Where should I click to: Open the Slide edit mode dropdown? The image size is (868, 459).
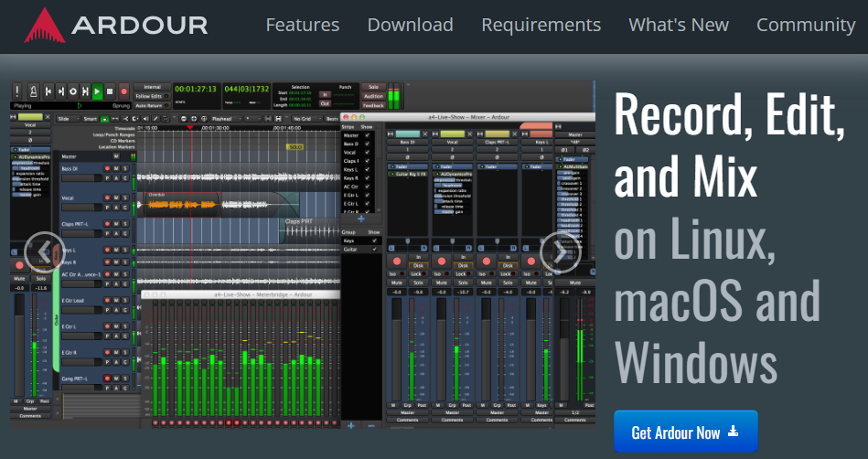tap(69, 119)
